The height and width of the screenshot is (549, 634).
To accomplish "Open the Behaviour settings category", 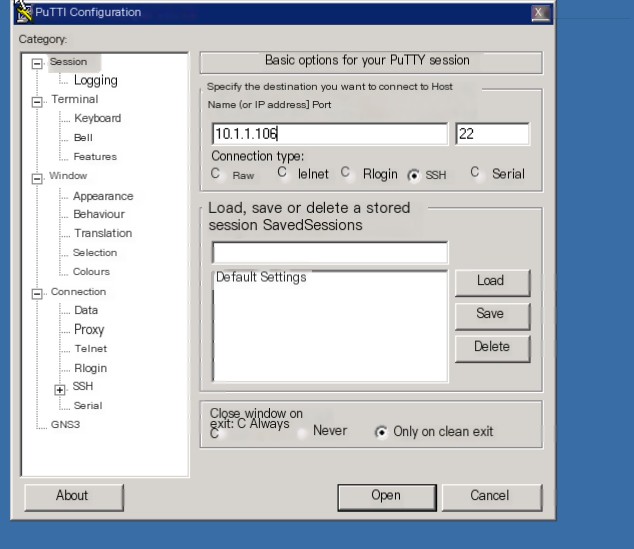I will tap(99, 214).
